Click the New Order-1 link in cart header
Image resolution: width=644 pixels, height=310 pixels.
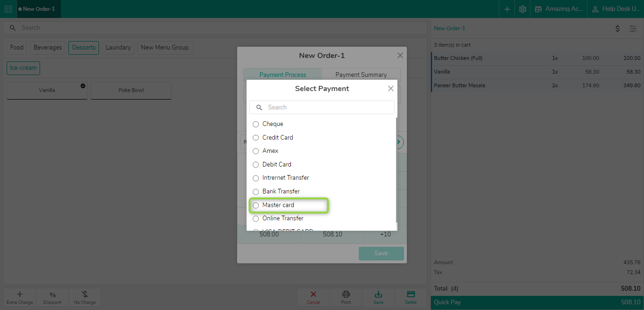pos(449,28)
